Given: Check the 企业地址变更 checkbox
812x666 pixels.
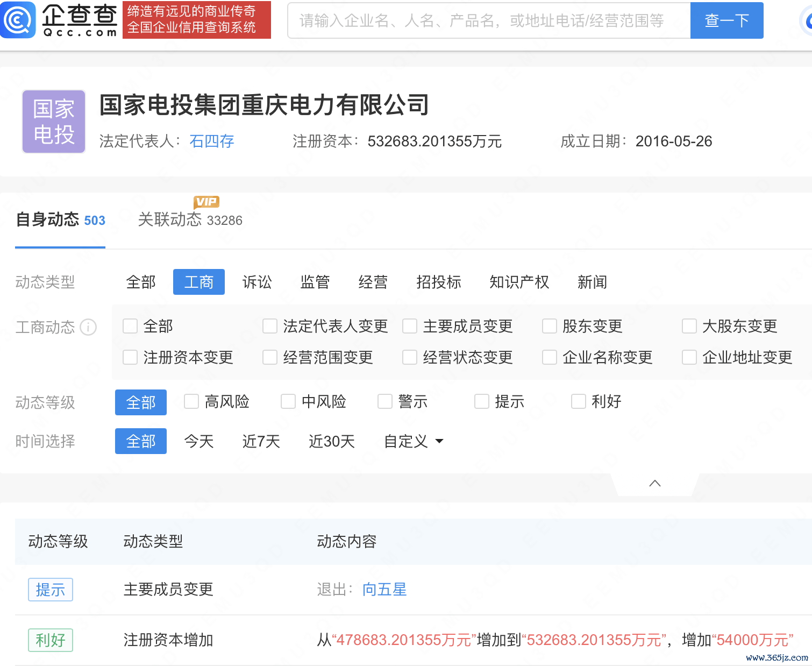Looking at the screenshot, I should coord(689,357).
